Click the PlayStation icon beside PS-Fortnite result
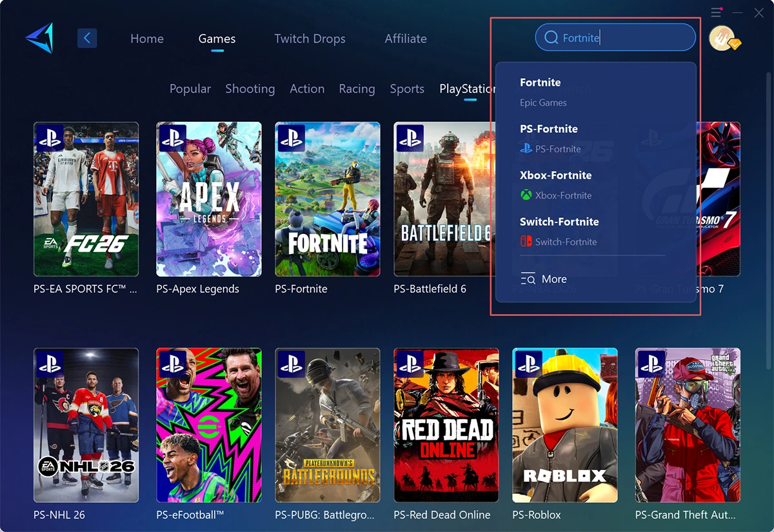774x532 pixels. pos(526,148)
